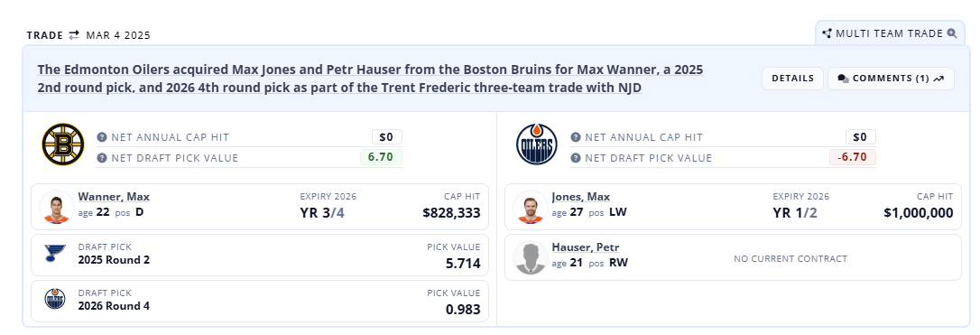
Task: Click the Edmonton Oilers team logo
Action: [x=536, y=144]
